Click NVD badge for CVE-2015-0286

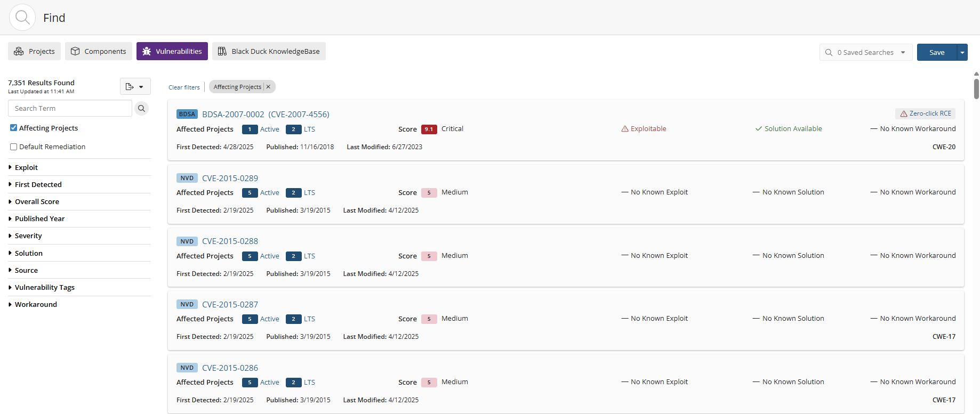(x=187, y=368)
